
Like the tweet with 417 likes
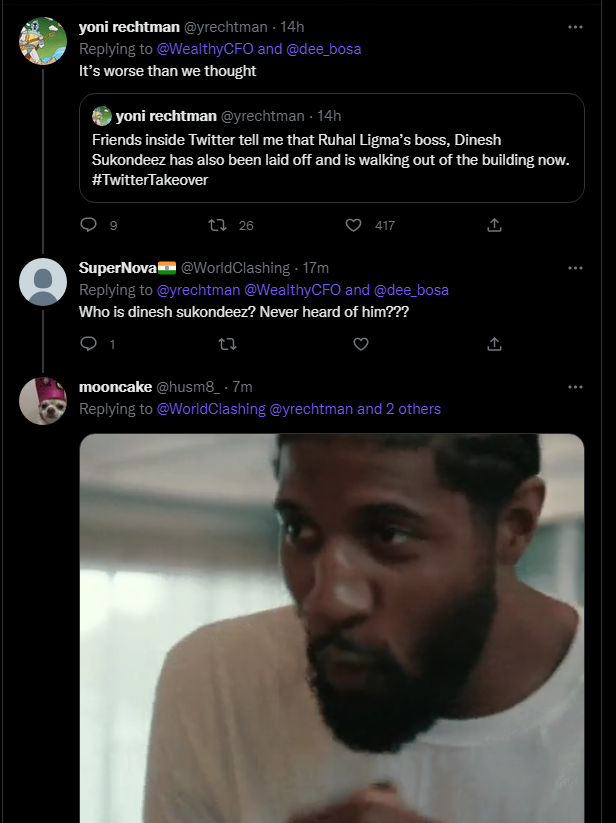[x=353, y=225]
